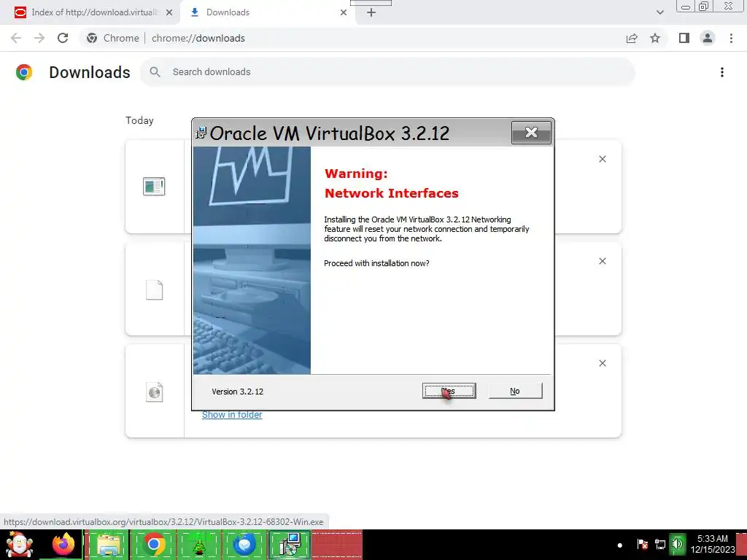Click the first download's application file icon
This screenshot has height=560, width=747.
coord(154,186)
